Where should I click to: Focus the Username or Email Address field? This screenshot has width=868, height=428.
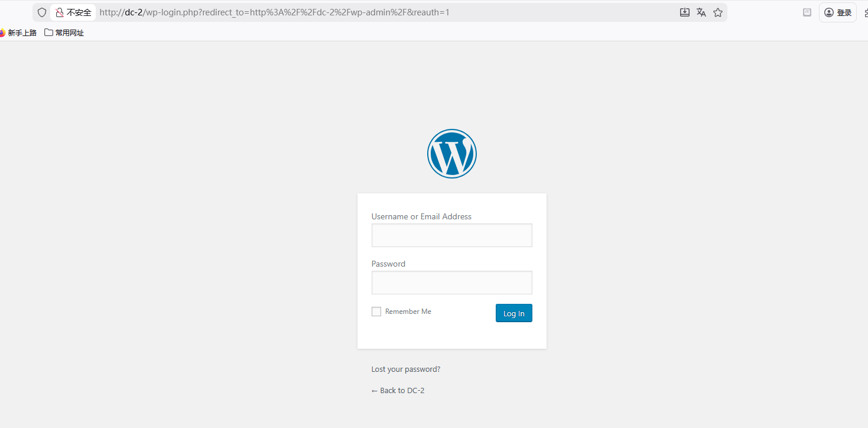point(452,235)
